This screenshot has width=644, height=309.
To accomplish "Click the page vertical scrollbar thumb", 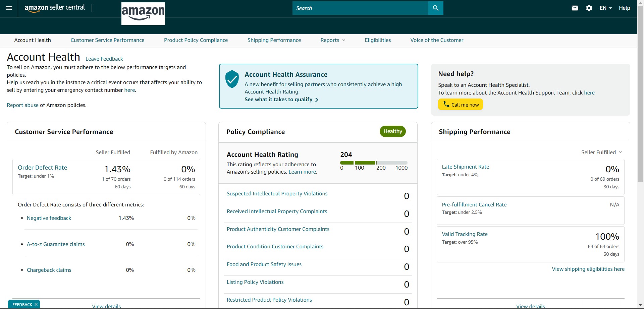I will tap(640, 95).
